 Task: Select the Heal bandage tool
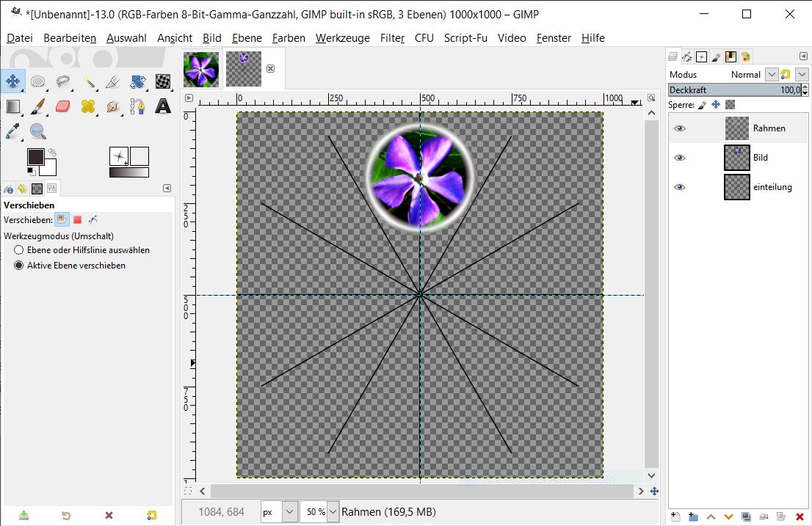[x=88, y=106]
